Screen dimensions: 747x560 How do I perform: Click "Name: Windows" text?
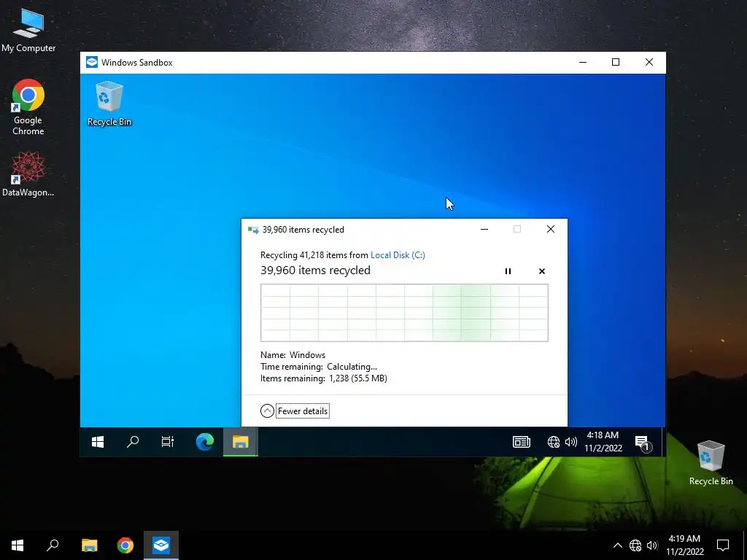(x=293, y=355)
